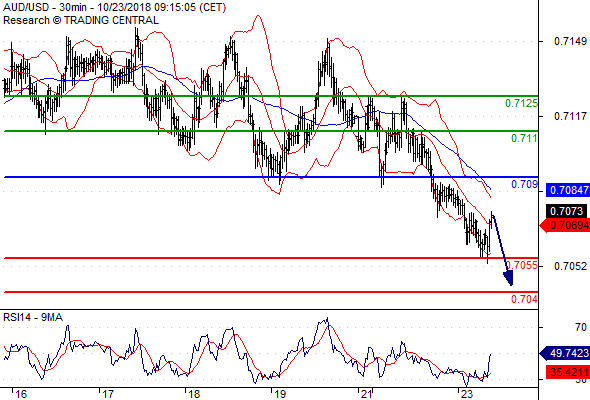Click the chart title "AUD/USD - 30min"
Viewport: 590px width, 400px height.
coord(45,7)
